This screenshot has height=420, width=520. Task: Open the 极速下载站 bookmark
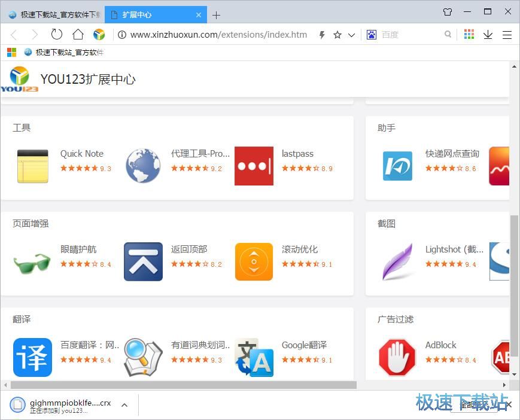[65, 53]
